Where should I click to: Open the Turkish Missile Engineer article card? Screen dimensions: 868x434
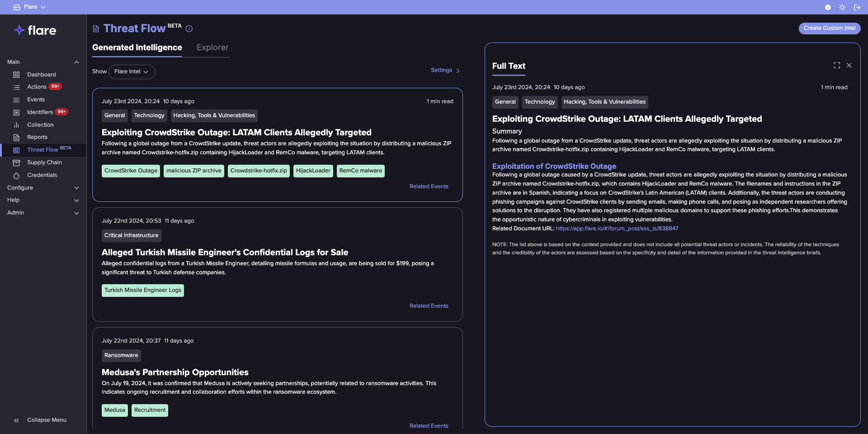225,253
